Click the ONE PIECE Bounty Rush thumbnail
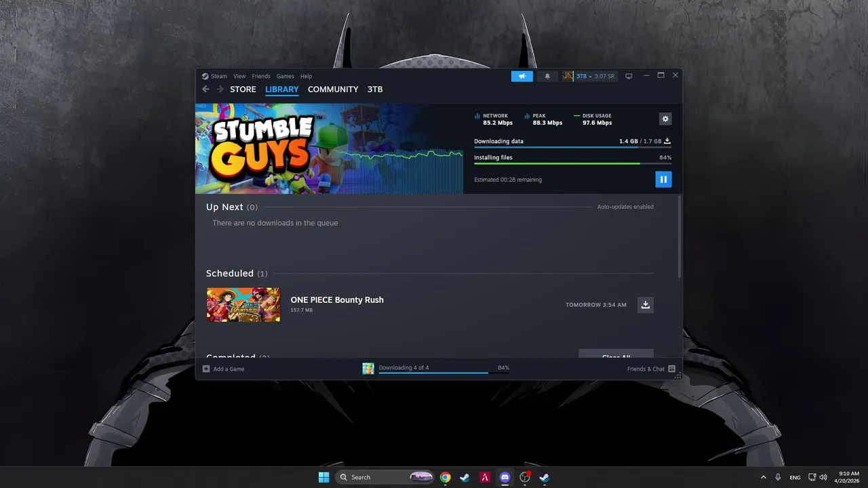 coord(243,304)
